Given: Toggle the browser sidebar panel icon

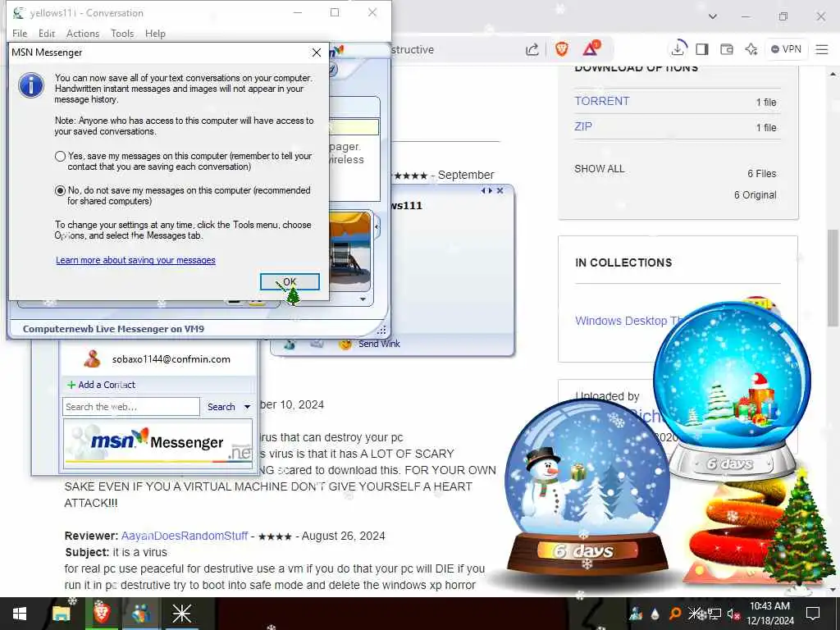Looking at the screenshot, I should pos(702,49).
